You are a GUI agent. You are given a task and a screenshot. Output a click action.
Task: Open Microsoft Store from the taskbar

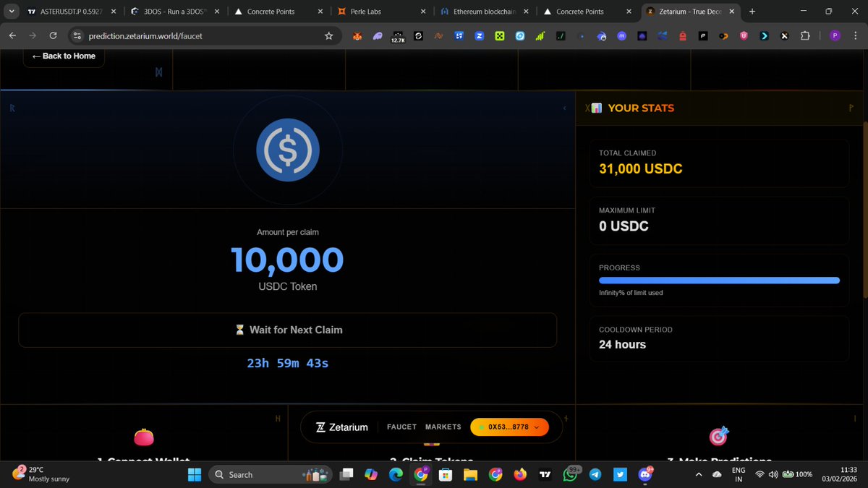click(x=446, y=474)
